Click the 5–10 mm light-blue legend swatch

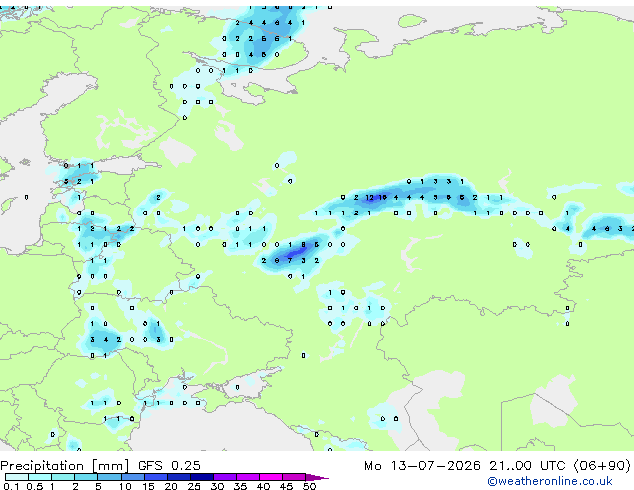click(x=109, y=477)
